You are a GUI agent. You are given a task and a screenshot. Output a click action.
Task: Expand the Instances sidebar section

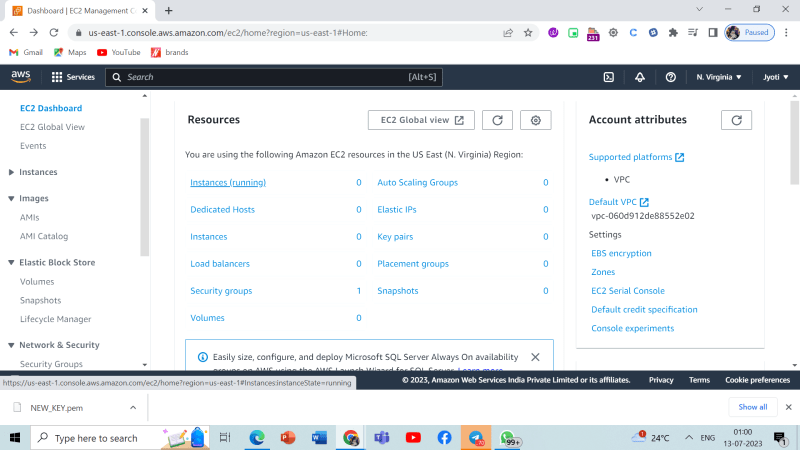(11, 172)
